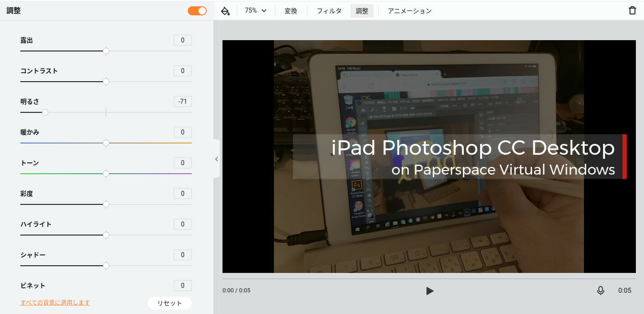Click the 彩度 value field
Viewport: 644px width, 314px height.
183,194
